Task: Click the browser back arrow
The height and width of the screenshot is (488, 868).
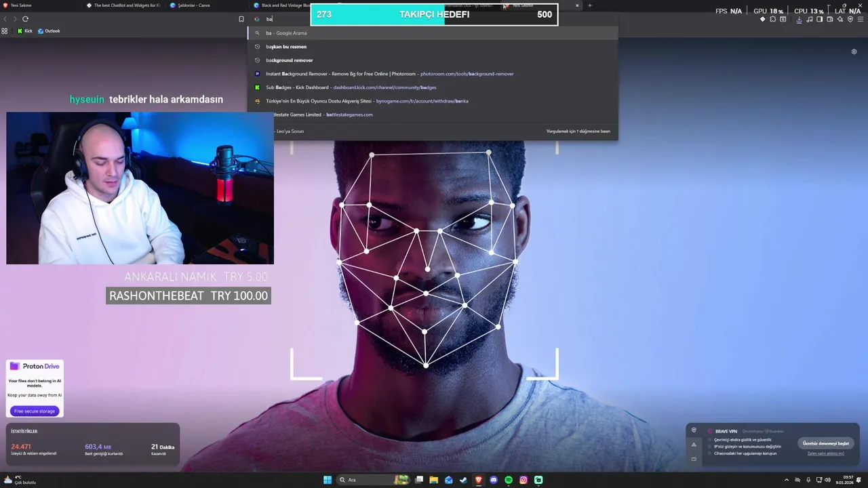Action: point(5,19)
